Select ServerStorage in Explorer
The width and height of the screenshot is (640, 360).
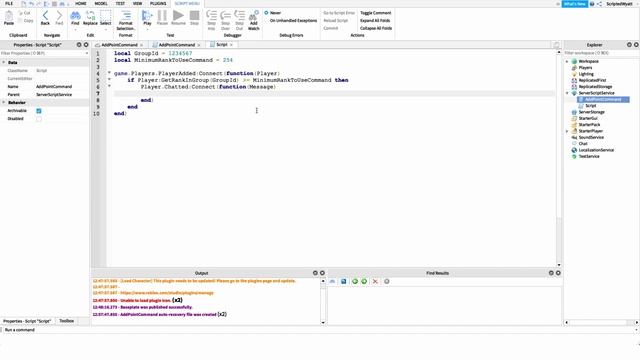591,112
